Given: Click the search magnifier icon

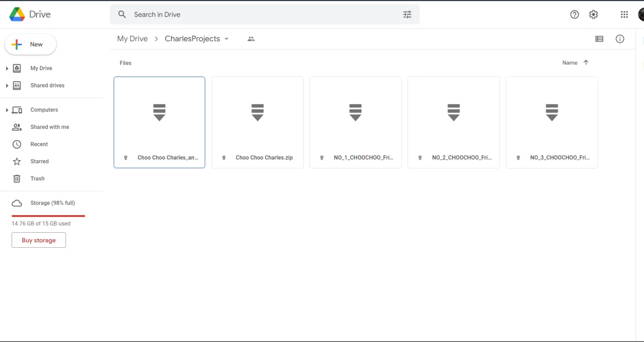Looking at the screenshot, I should click(x=122, y=15).
